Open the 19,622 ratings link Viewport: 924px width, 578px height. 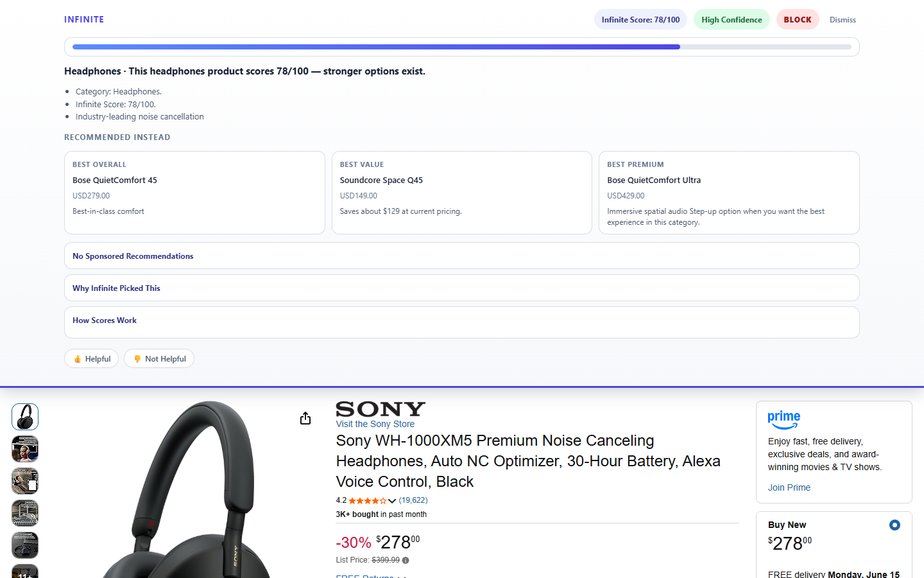[x=413, y=500]
